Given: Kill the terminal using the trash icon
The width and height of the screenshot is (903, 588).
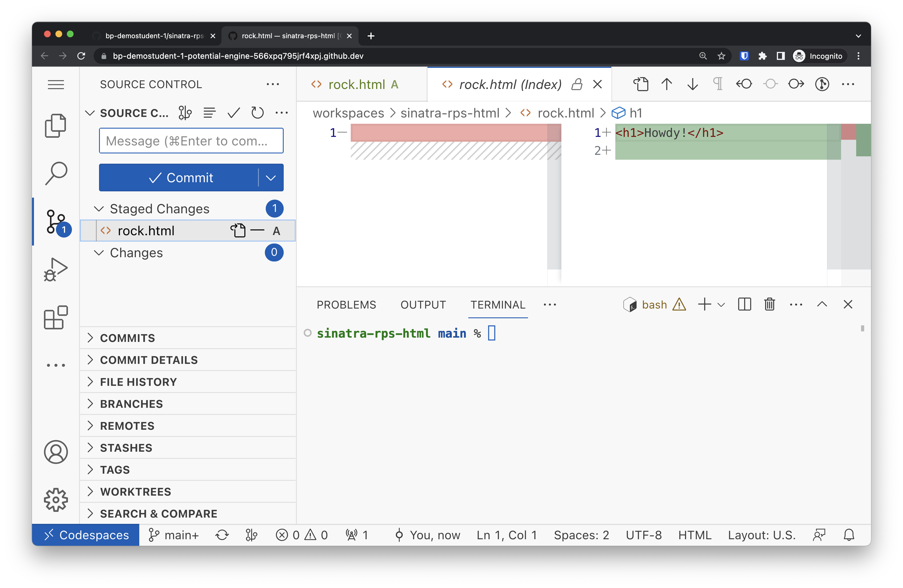Looking at the screenshot, I should pyautogui.click(x=769, y=304).
